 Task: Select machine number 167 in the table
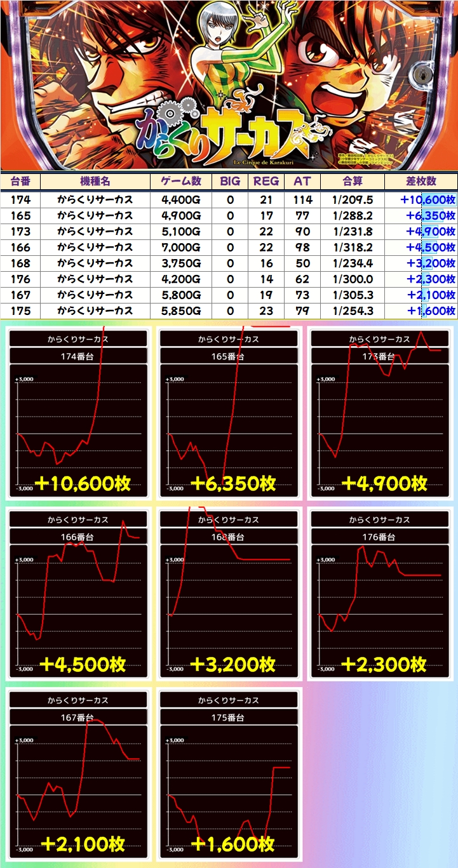tap(20, 295)
